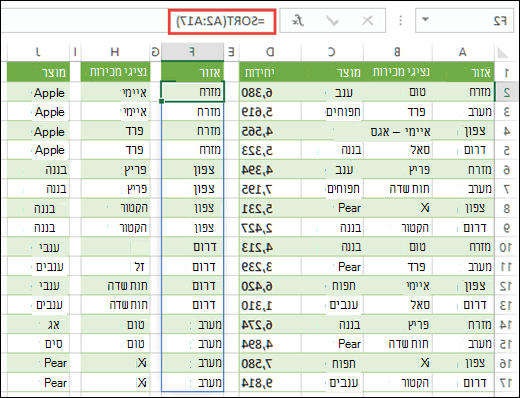Select cell B5 containing סאל

click(x=397, y=150)
